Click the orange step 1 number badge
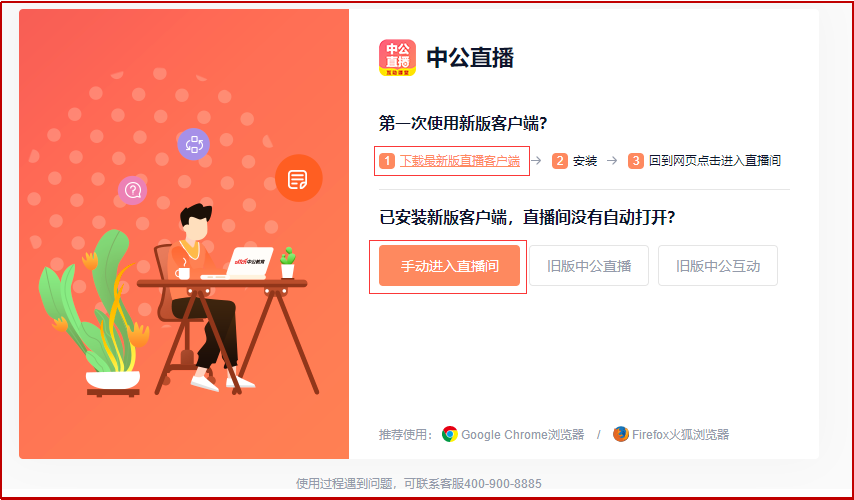 tap(387, 161)
